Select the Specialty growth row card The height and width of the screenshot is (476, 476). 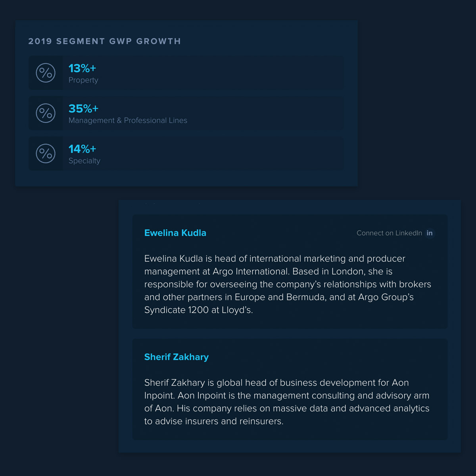(186, 154)
